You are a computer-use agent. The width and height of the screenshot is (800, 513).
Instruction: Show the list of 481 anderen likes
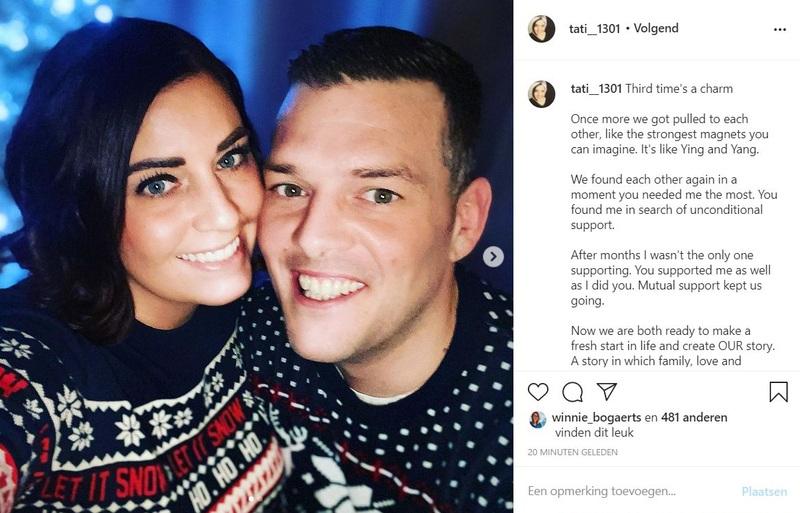click(694, 418)
